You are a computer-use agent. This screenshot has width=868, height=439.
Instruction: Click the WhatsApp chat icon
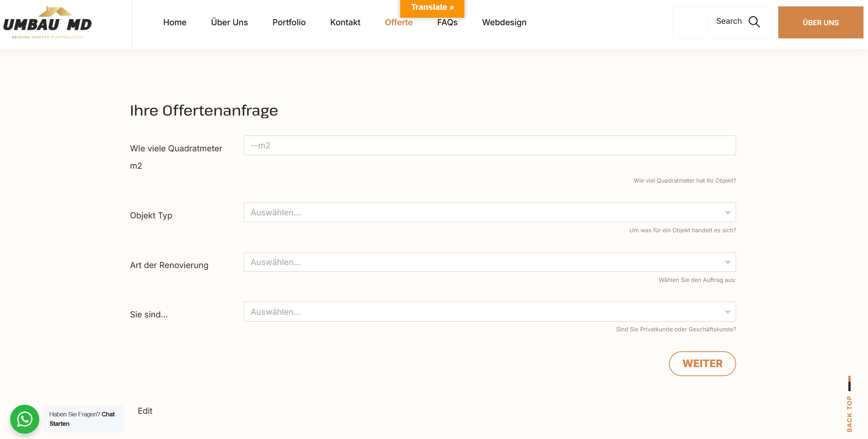24,419
